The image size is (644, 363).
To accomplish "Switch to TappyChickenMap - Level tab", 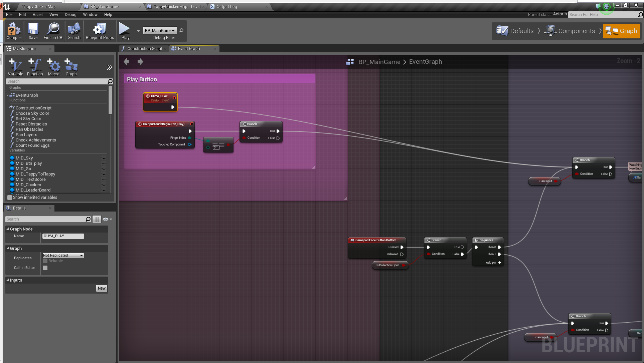I will click(177, 7).
